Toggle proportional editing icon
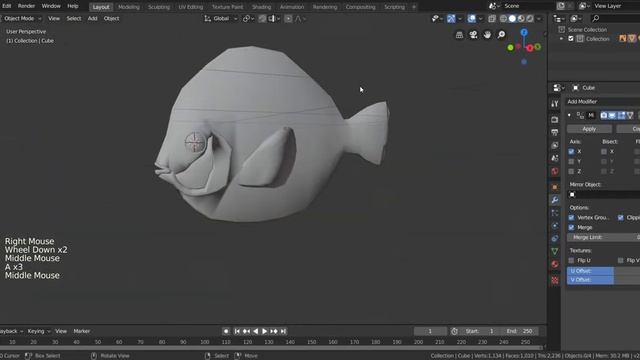This screenshot has height=360, width=640. [x=288, y=18]
